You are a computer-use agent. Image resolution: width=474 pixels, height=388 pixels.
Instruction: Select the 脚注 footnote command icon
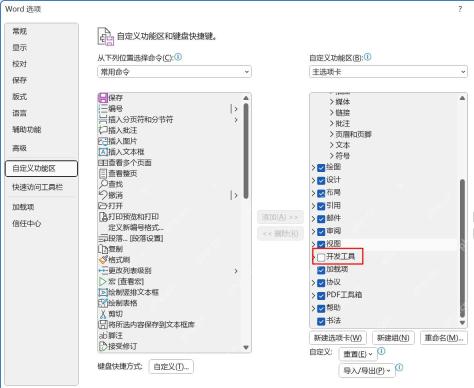click(103, 335)
